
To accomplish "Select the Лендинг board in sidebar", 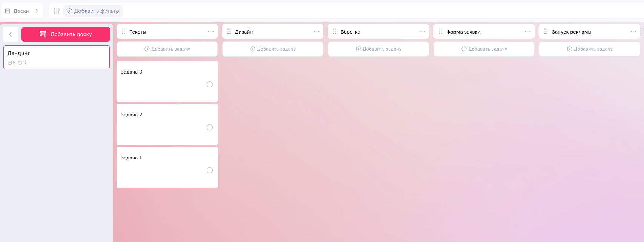I will click(57, 57).
